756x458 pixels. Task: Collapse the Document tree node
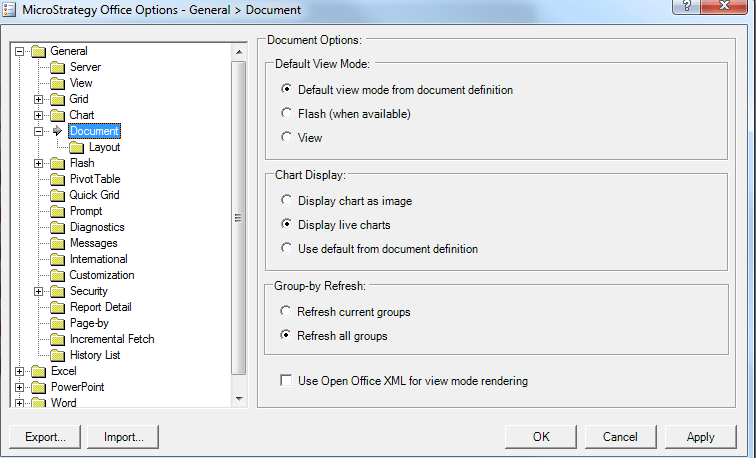tap(39, 131)
